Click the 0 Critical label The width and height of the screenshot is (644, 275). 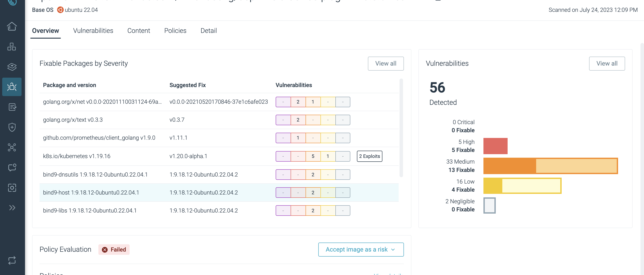[x=463, y=122]
